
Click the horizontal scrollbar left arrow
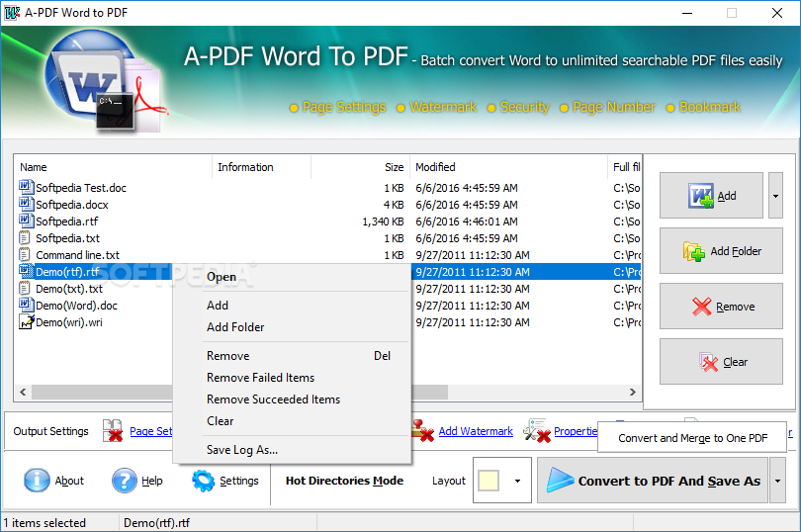23,392
